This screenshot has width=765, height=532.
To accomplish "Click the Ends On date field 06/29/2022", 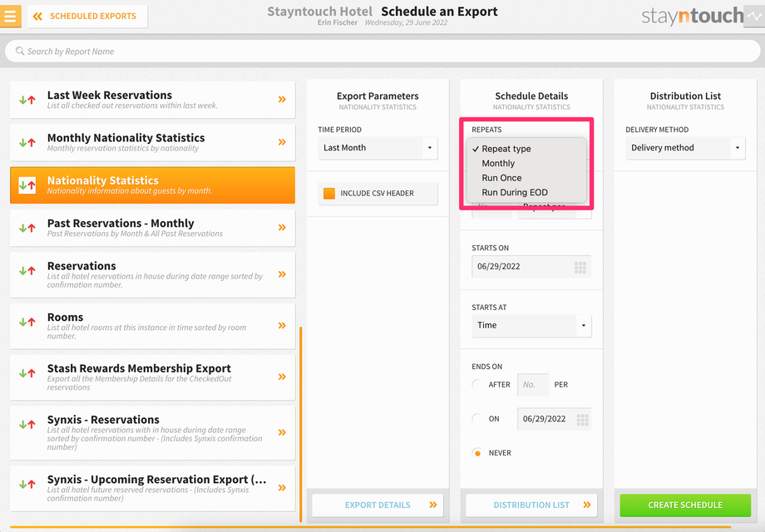I will 554,419.
